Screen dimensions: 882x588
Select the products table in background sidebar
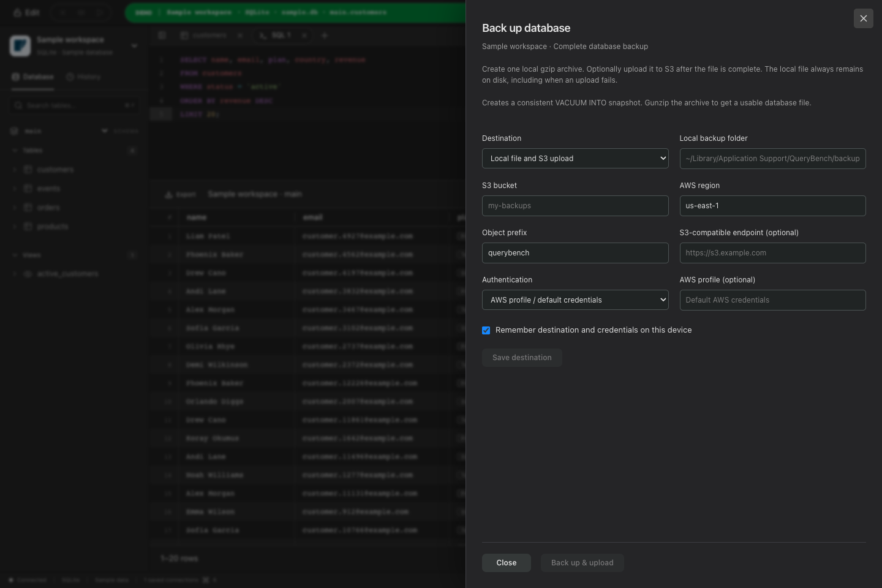[x=53, y=227]
